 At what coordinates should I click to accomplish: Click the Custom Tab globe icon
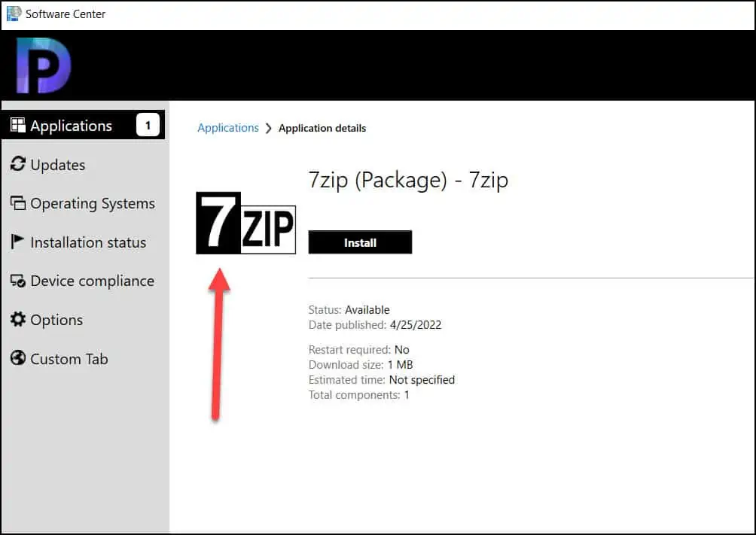[x=18, y=358]
